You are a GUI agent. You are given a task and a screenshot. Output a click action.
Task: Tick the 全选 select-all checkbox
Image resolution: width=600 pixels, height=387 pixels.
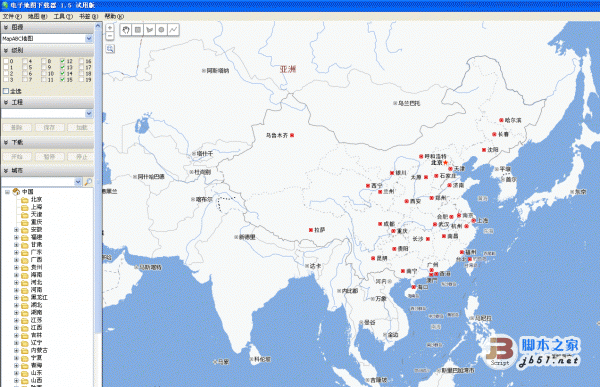[6, 91]
